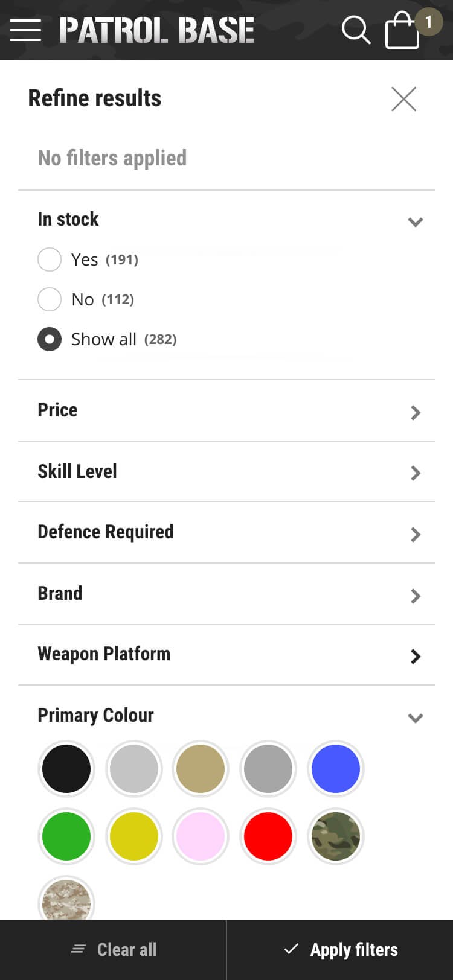This screenshot has width=453, height=980.
Task: Expand the Skill Level filter
Action: [226, 472]
